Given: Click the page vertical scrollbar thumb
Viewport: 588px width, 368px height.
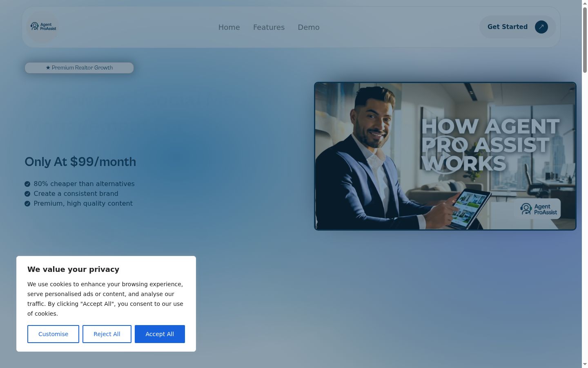Looking at the screenshot, I should coord(585,40).
